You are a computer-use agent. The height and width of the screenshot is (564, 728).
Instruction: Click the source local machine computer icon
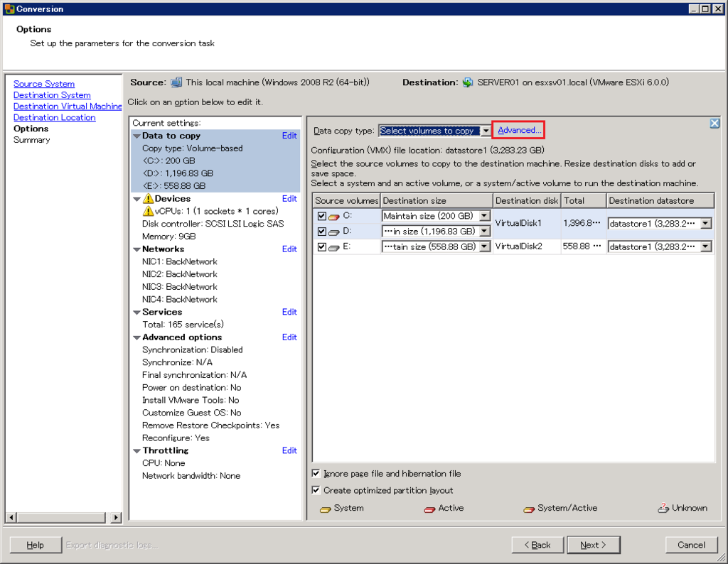(176, 82)
